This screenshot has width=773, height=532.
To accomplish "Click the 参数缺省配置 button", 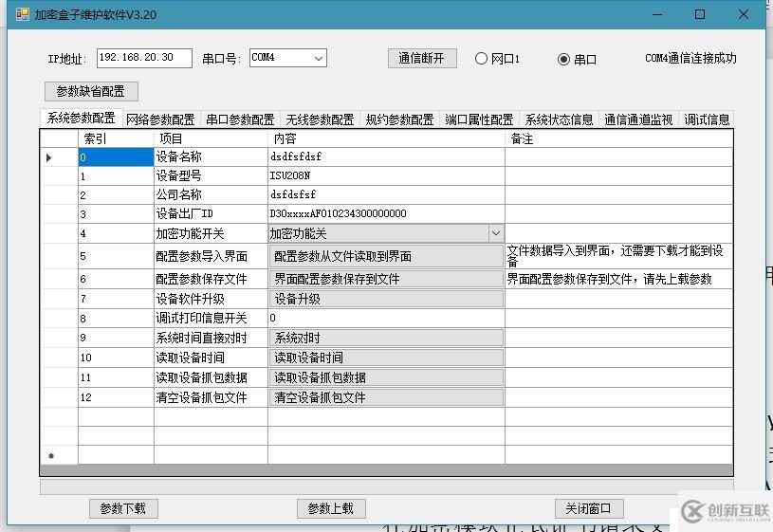I will [91, 91].
